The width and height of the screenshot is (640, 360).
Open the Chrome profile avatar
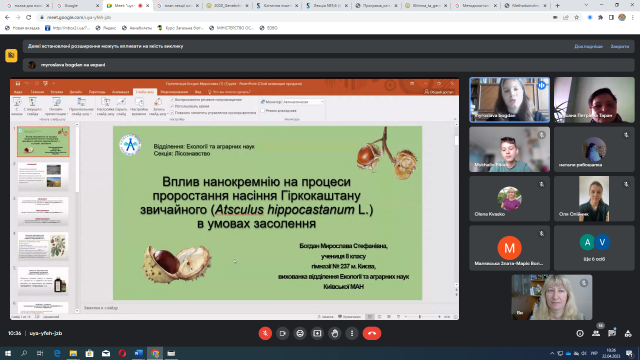tap(622, 18)
